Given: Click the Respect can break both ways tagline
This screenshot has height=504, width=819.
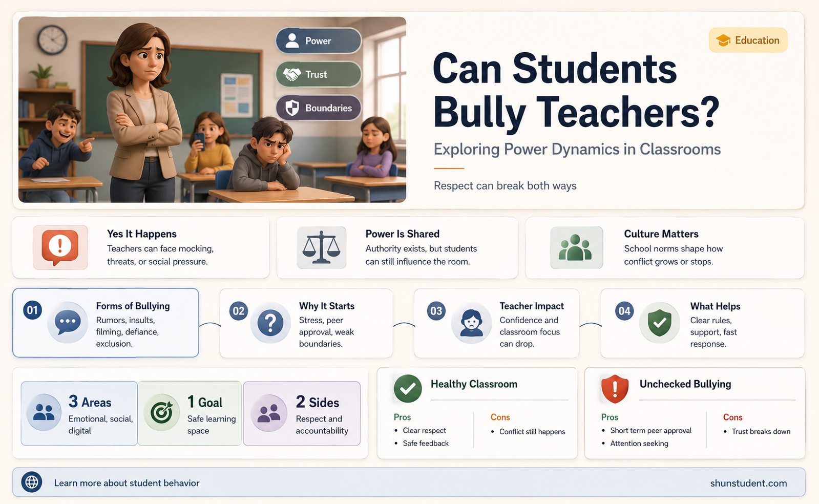Looking at the screenshot, I should point(505,185).
